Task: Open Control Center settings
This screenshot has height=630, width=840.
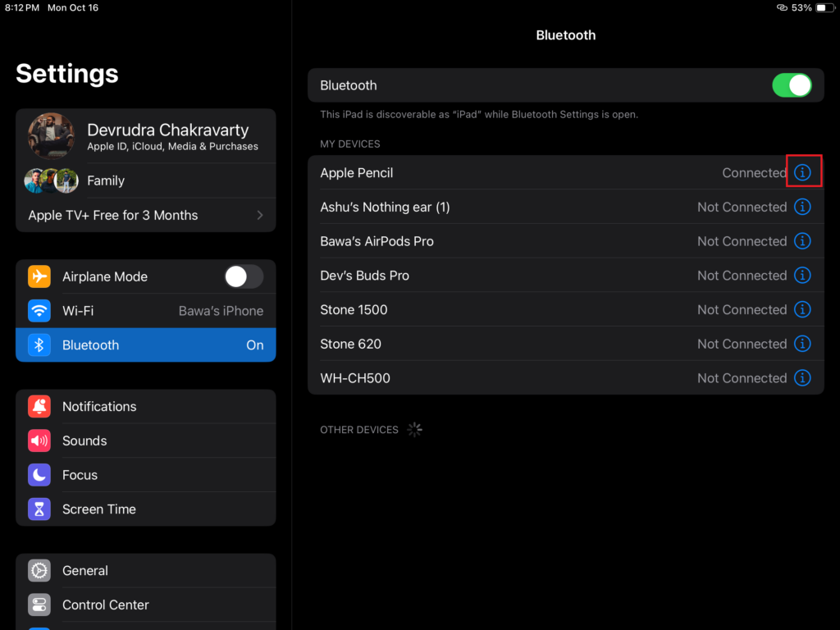Action: 145,605
